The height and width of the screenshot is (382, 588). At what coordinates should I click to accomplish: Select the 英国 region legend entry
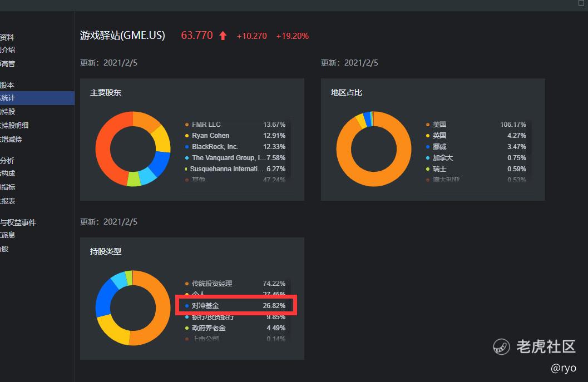click(x=439, y=136)
